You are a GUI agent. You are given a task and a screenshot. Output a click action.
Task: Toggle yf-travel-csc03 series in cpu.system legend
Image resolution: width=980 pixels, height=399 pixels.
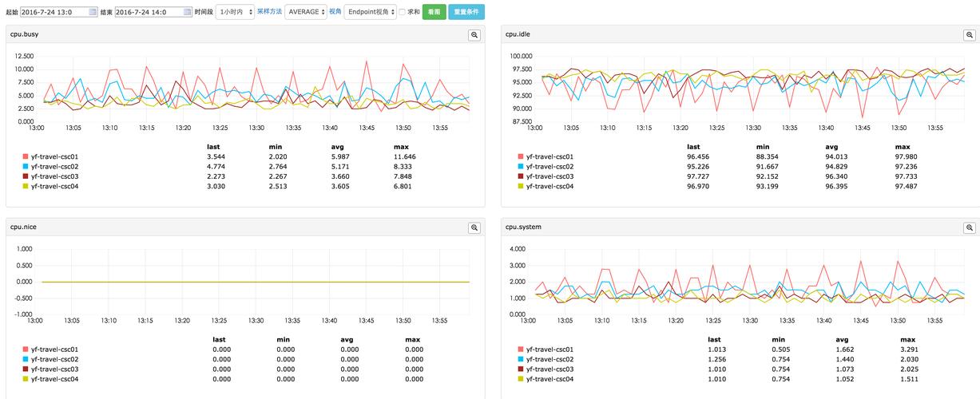(x=550, y=369)
